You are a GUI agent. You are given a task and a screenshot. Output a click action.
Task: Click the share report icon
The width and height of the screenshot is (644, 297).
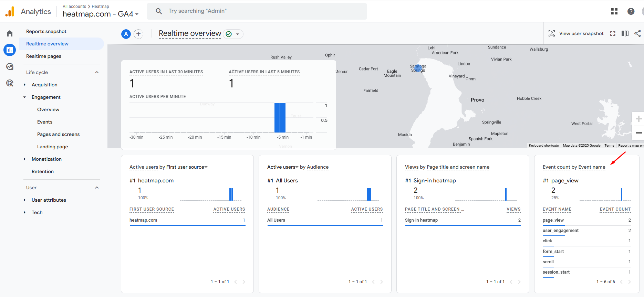637,33
